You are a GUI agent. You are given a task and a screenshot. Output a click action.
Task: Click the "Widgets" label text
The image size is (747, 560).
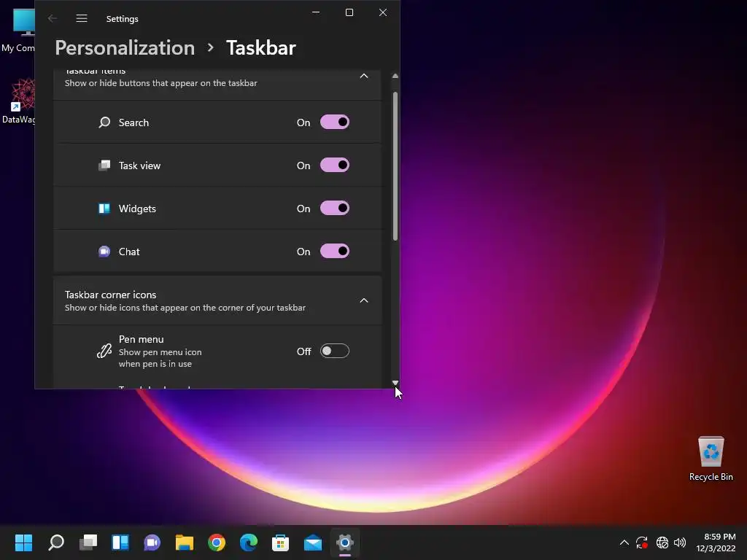coord(137,209)
